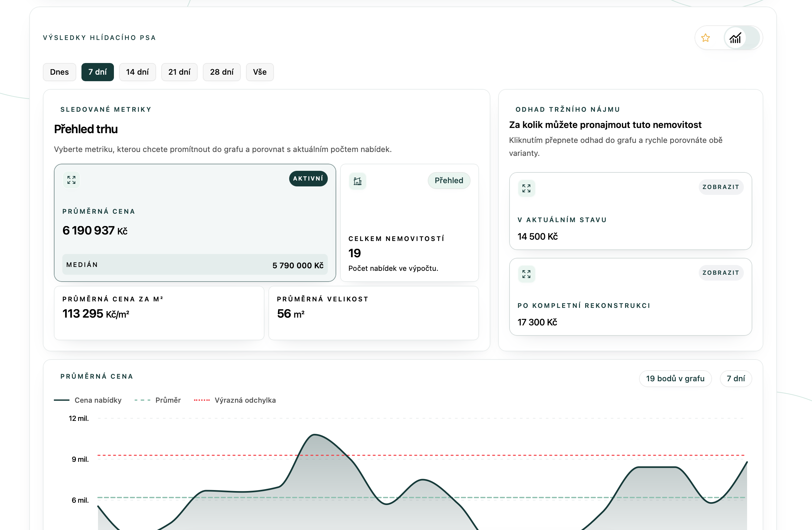Click the Za kolik můžete pronajmout heading
The width and height of the screenshot is (812, 530).
[605, 125]
